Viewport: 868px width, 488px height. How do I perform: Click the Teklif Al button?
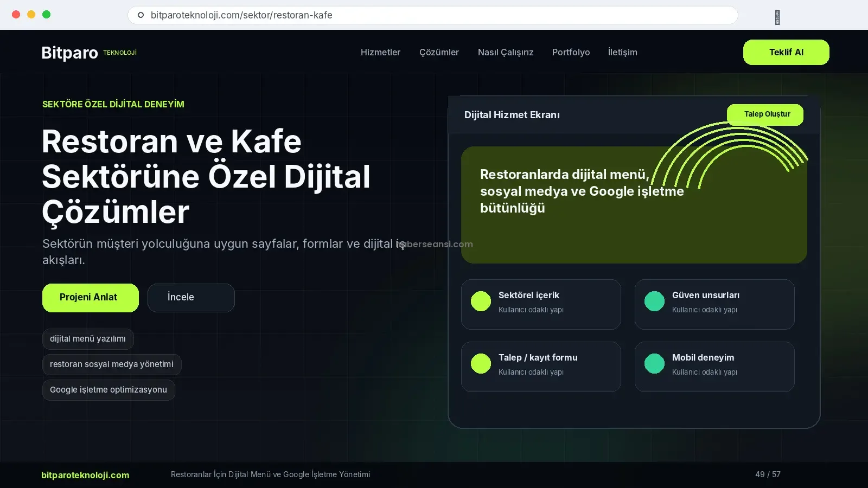point(786,52)
